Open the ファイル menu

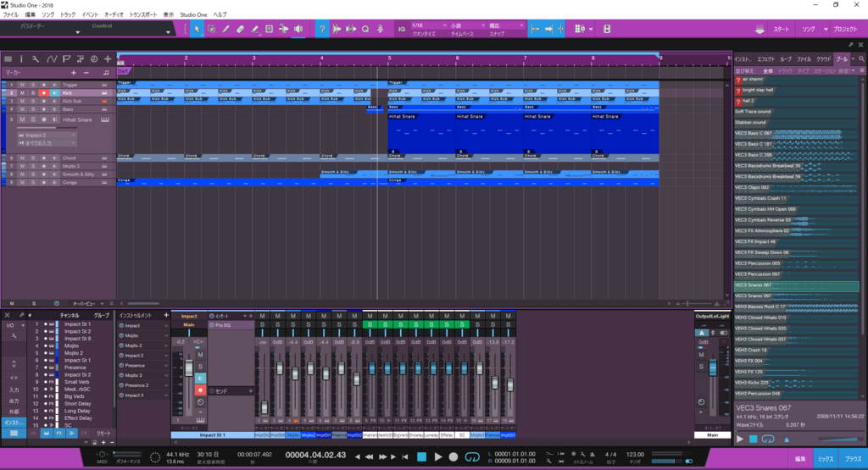pyautogui.click(x=10, y=14)
